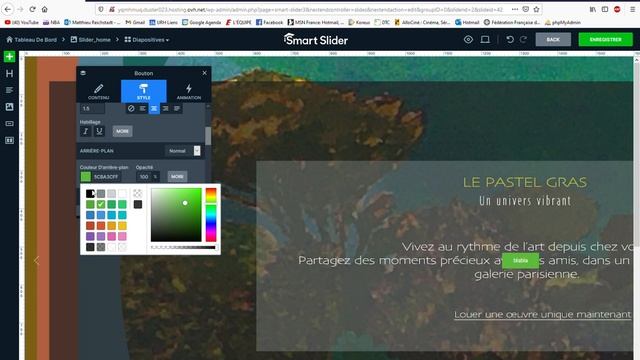Image resolution: width=640 pixels, height=360 pixels.
Task: Select center text alignment
Action: (154, 109)
